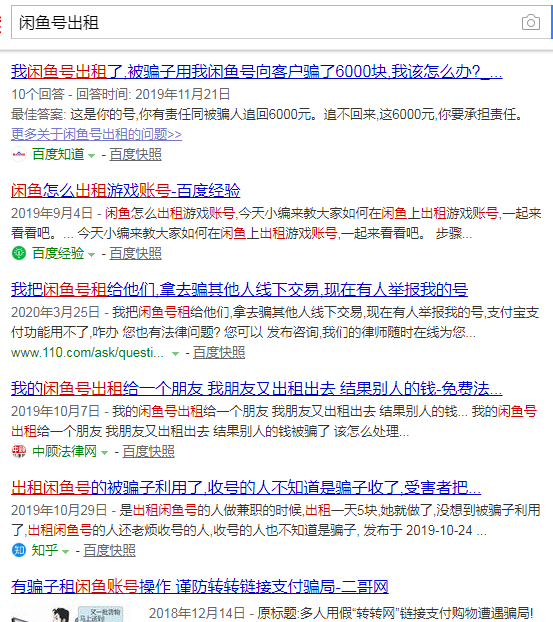Click the 中顾法律网 site logo icon
553x622 pixels.
pyautogui.click(x=19, y=451)
